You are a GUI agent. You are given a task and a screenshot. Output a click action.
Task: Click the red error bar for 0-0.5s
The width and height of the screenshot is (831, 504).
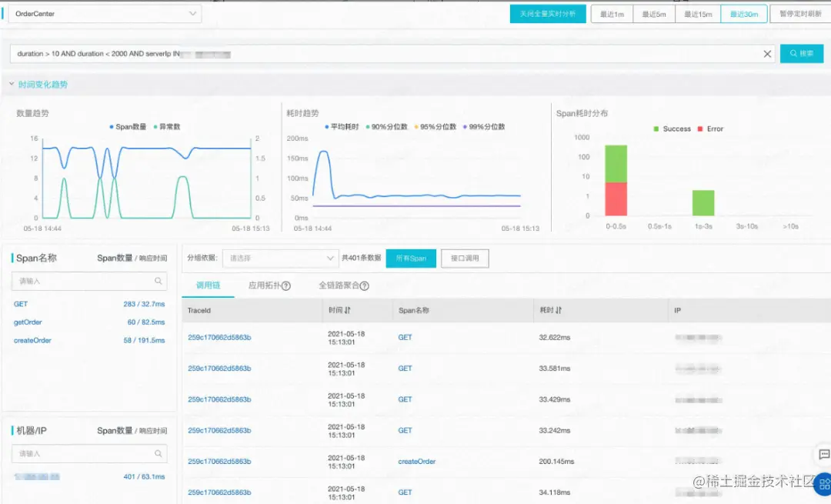[616, 199]
